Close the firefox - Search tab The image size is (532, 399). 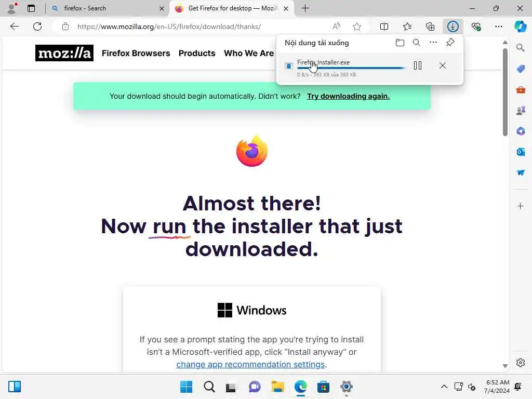(x=162, y=8)
